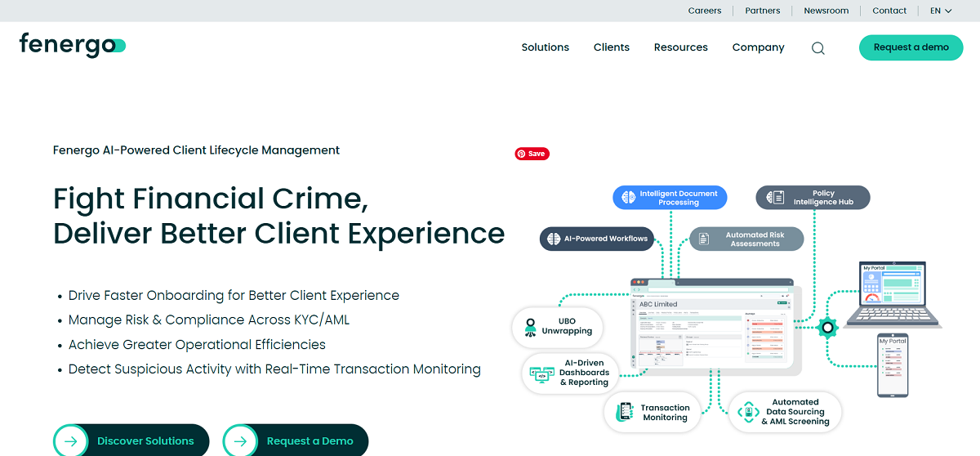Click the Automated Risk Assessments icon
The width and height of the screenshot is (980, 456).
(703, 239)
